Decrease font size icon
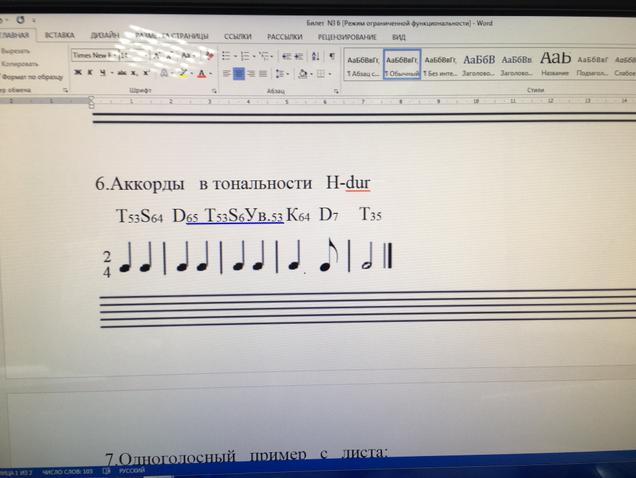636x478 pixels. pyautogui.click(x=170, y=56)
